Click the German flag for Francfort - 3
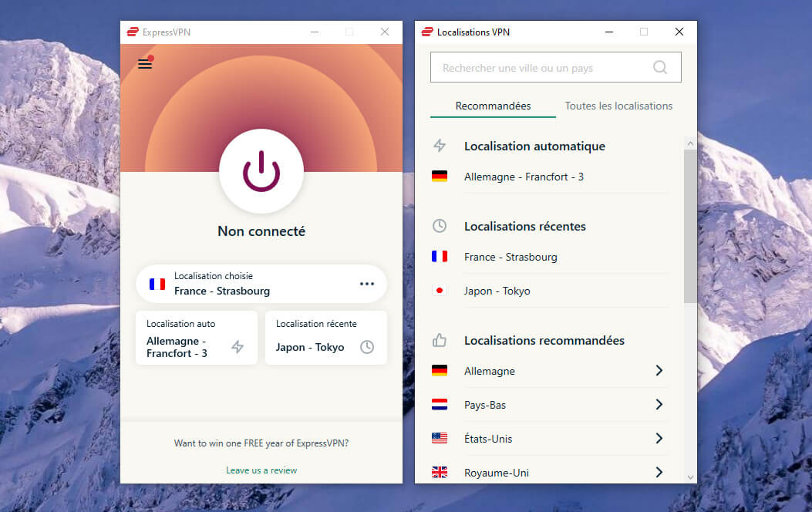812x512 pixels. [x=439, y=177]
